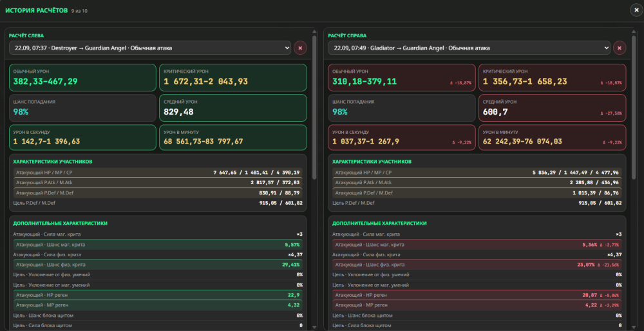Image resolution: width=644 pixels, height=331 pixels.
Task: Click the right damage per second 1 037,37-1 267,9
Action: [402, 138]
